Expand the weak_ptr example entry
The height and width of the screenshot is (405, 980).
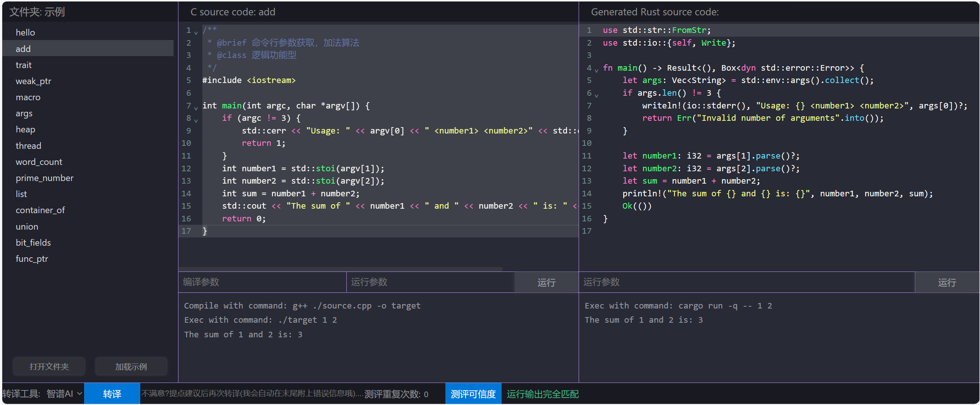click(x=33, y=81)
